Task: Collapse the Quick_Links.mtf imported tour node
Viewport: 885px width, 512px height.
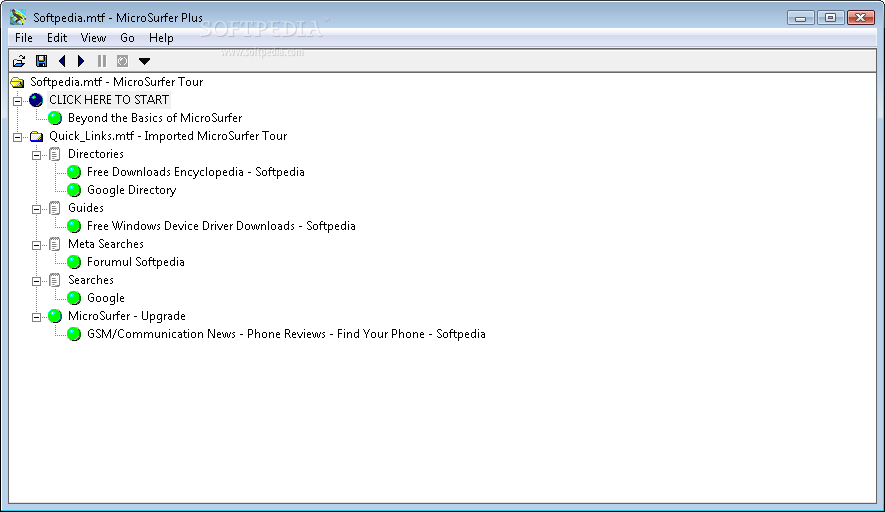Action: (x=17, y=137)
